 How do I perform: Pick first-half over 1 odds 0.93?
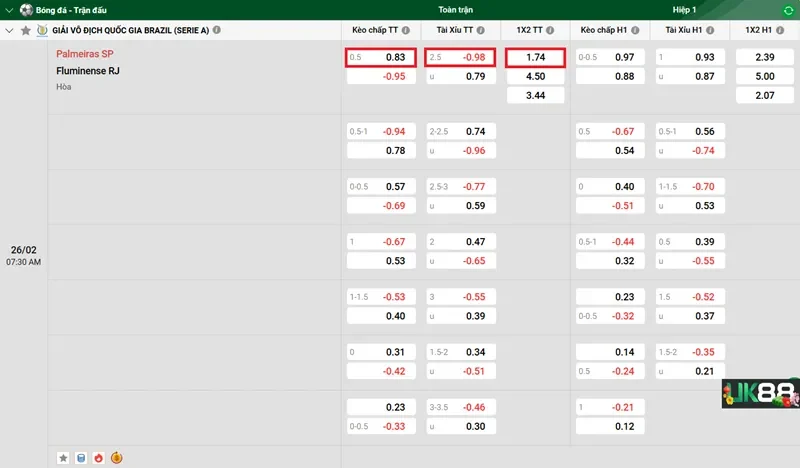(690, 57)
